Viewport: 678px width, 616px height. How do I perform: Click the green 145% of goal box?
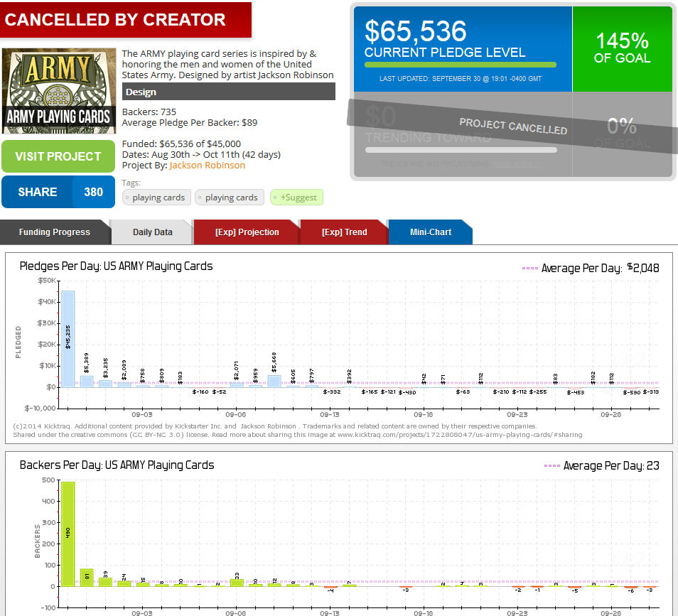[622, 48]
